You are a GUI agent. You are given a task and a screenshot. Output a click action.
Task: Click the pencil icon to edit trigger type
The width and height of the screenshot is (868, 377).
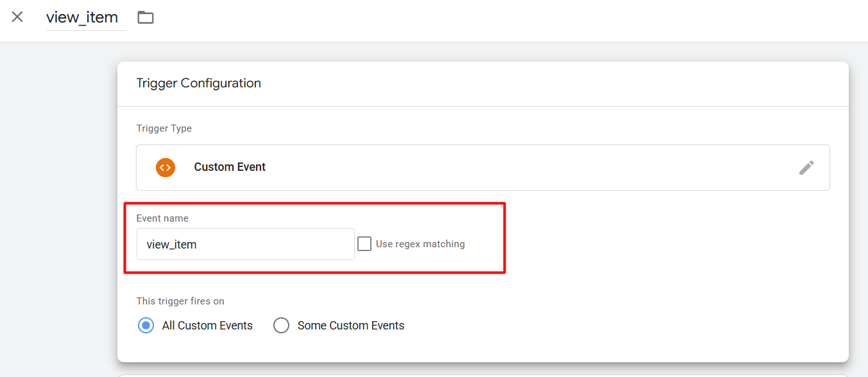(806, 168)
